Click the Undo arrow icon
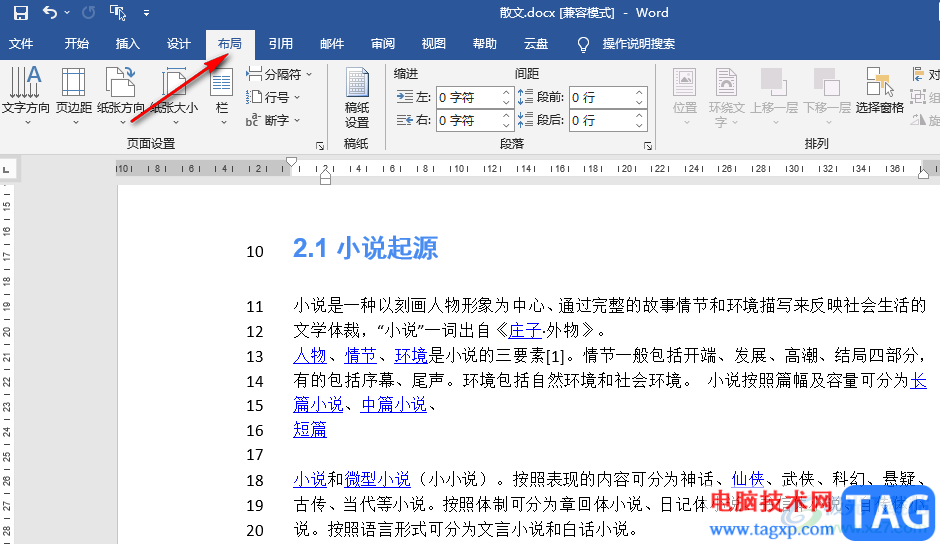This screenshot has width=940, height=544. (50, 12)
